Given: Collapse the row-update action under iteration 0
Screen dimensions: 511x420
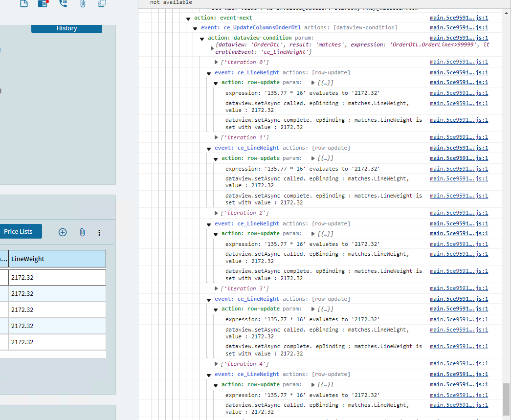Looking at the screenshot, I should [x=216, y=83].
